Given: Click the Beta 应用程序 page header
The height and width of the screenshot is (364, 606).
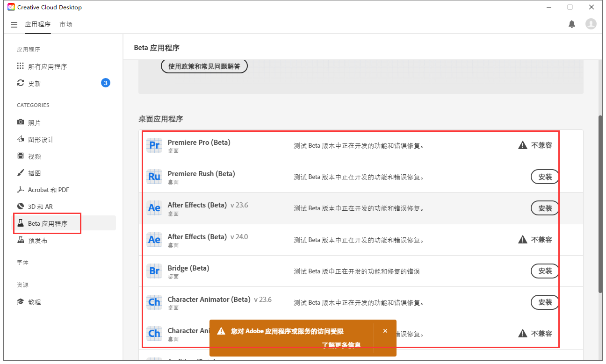Looking at the screenshot, I should [x=157, y=48].
